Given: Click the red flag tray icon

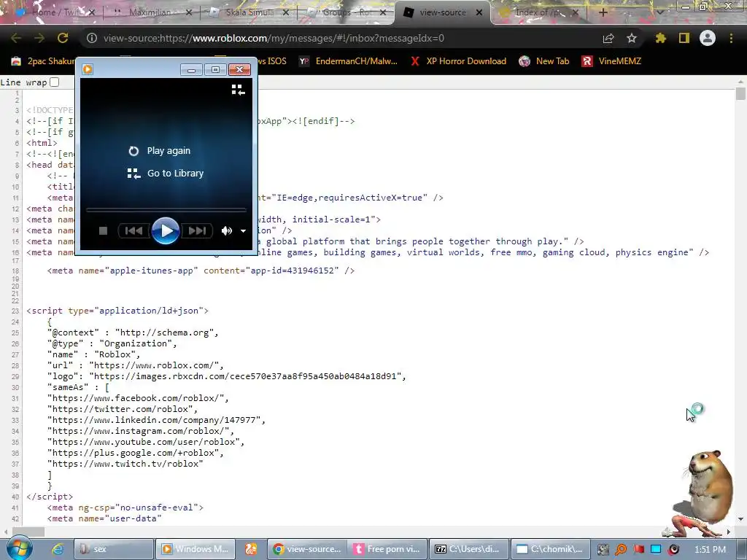Looking at the screenshot, I should [639, 550].
